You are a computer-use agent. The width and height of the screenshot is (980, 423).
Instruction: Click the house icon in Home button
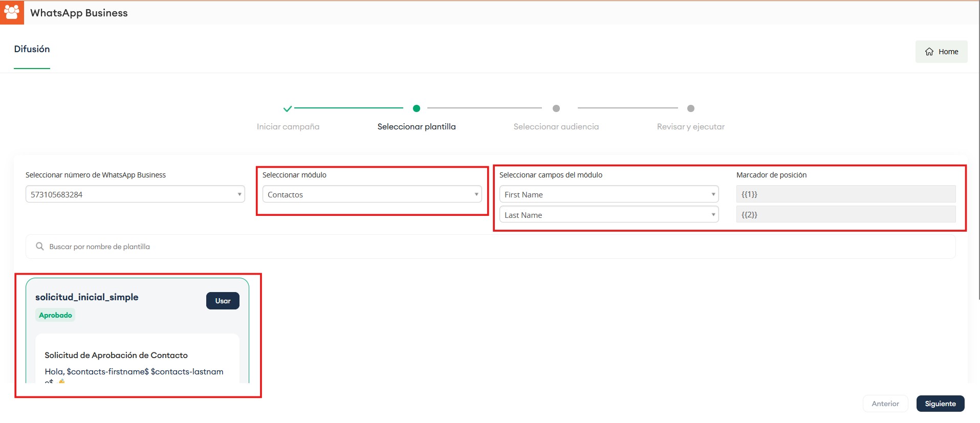(929, 52)
